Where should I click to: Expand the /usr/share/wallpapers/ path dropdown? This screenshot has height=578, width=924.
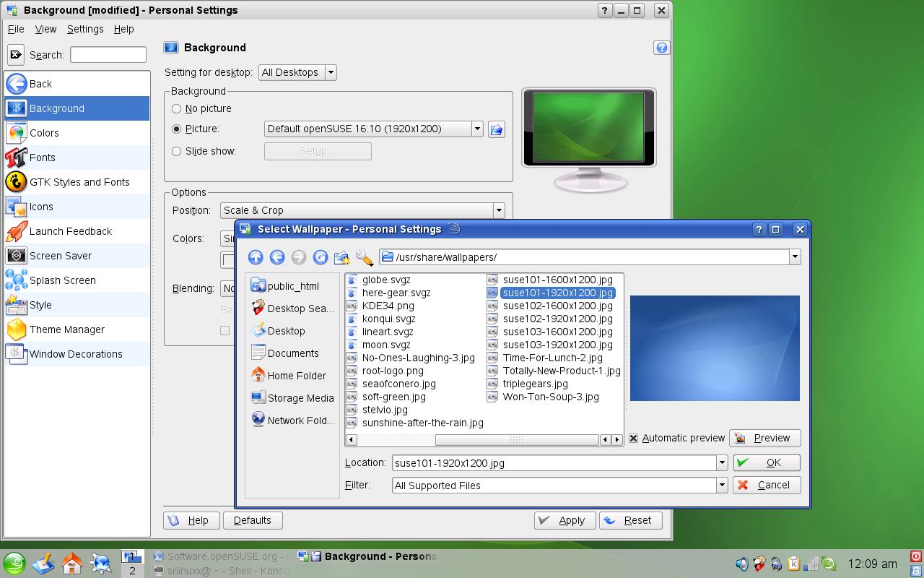pyautogui.click(x=795, y=257)
